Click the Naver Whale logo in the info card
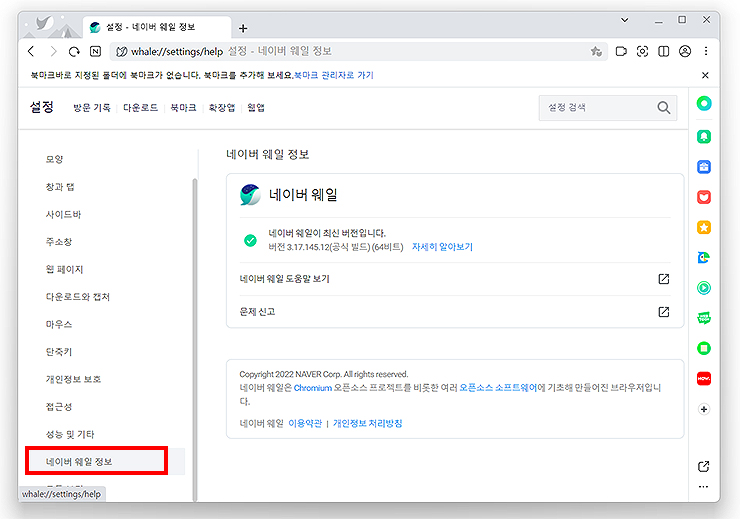This screenshot has height=519, width=740. (250, 194)
